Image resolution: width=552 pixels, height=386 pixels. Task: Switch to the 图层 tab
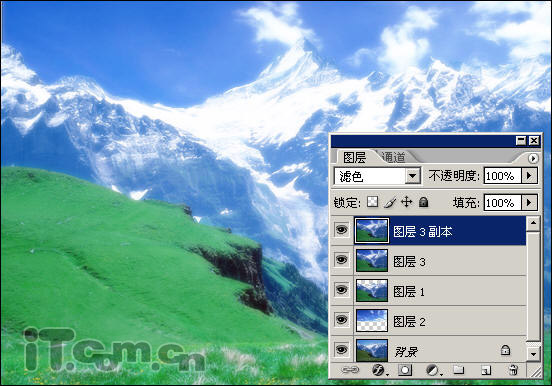[355, 157]
